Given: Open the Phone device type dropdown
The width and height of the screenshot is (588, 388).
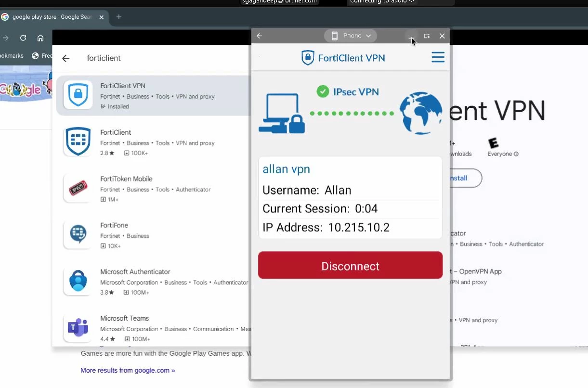Looking at the screenshot, I should [351, 36].
